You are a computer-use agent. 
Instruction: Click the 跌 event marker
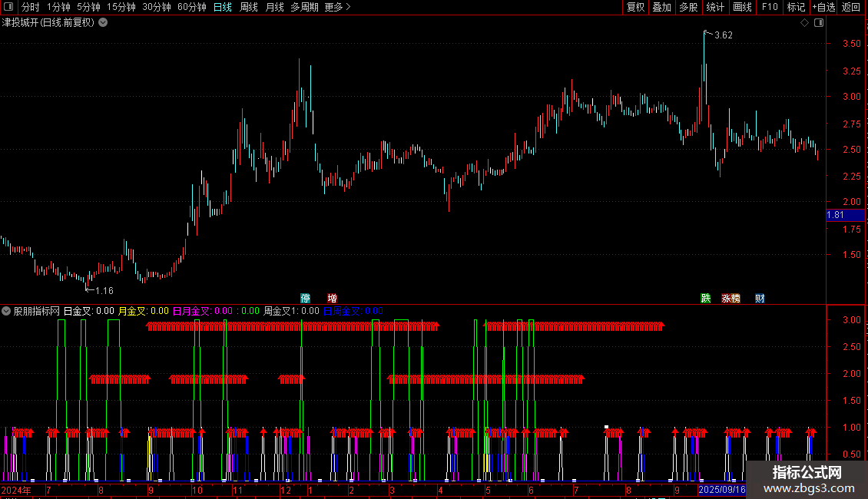705,298
